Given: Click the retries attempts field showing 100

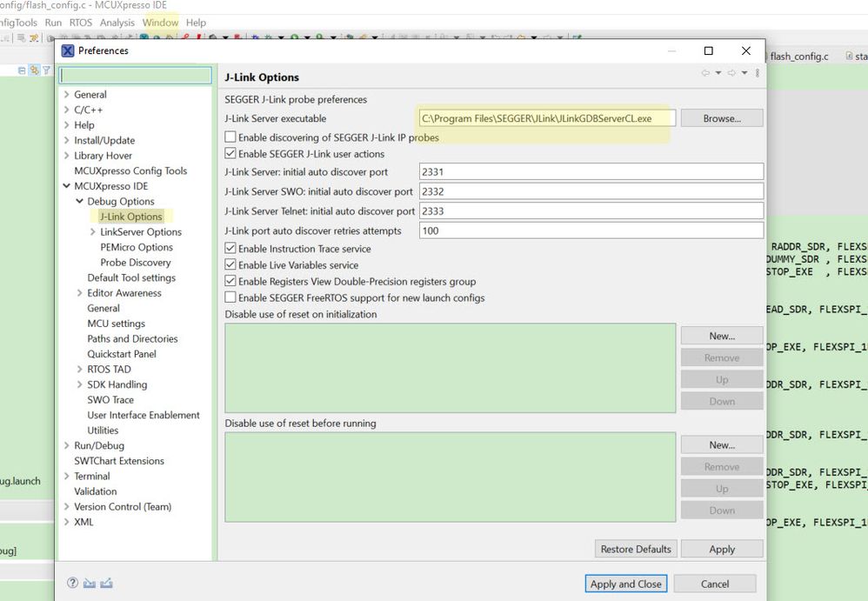Looking at the screenshot, I should coord(591,230).
